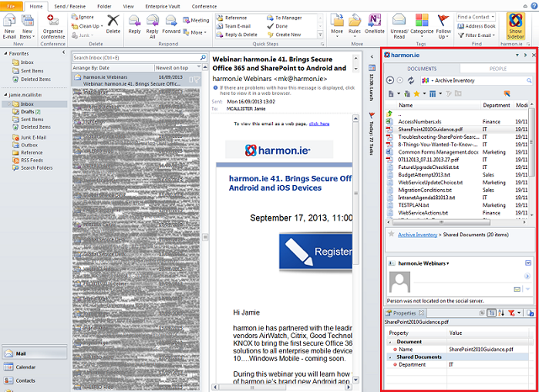Image resolution: width=539 pixels, height=392 pixels.
Task: Collapse the Shared Documents property group
Action: coord(390,358)
